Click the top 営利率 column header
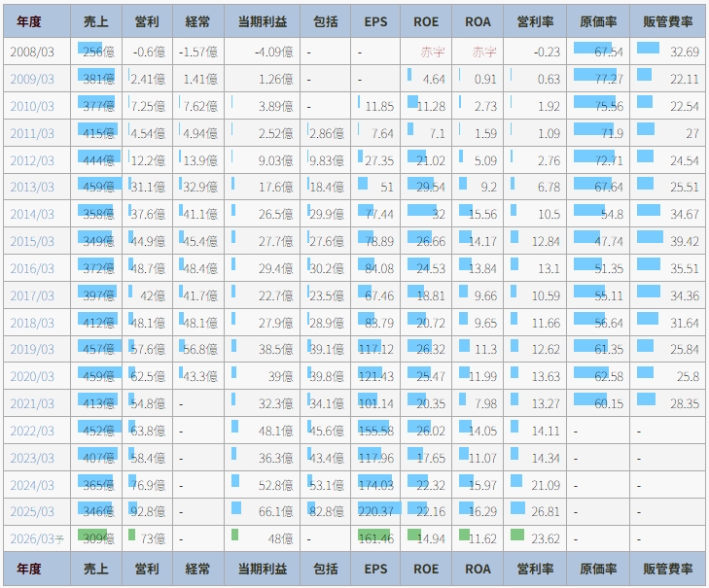 click(535, 21)
